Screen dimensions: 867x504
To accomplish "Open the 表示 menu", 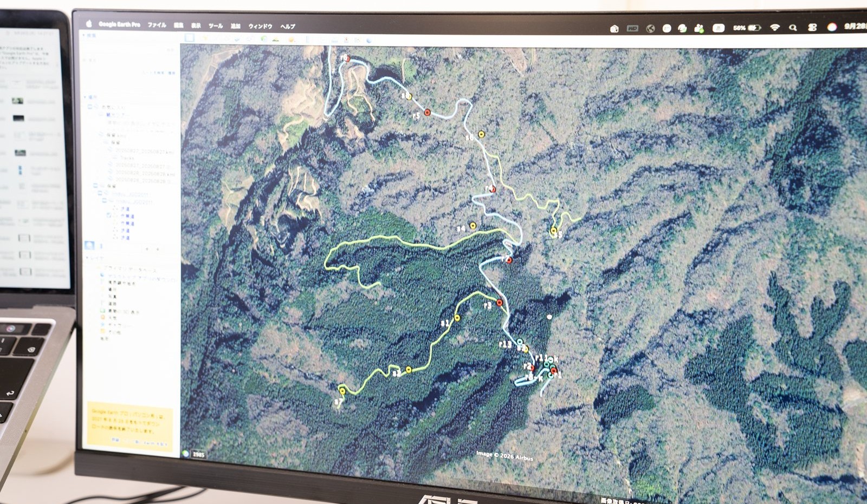I will click(196, 25).
